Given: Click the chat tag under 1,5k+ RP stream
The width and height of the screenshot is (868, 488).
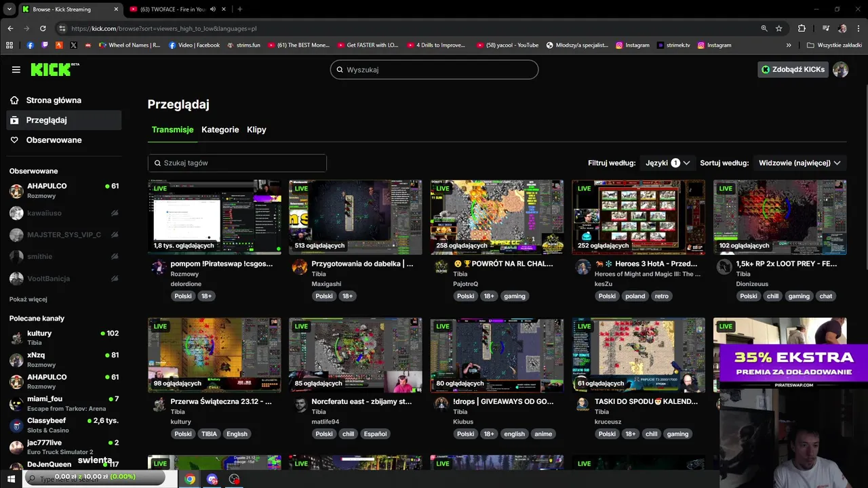Looking at the screenshot, I should click(825, 296).
